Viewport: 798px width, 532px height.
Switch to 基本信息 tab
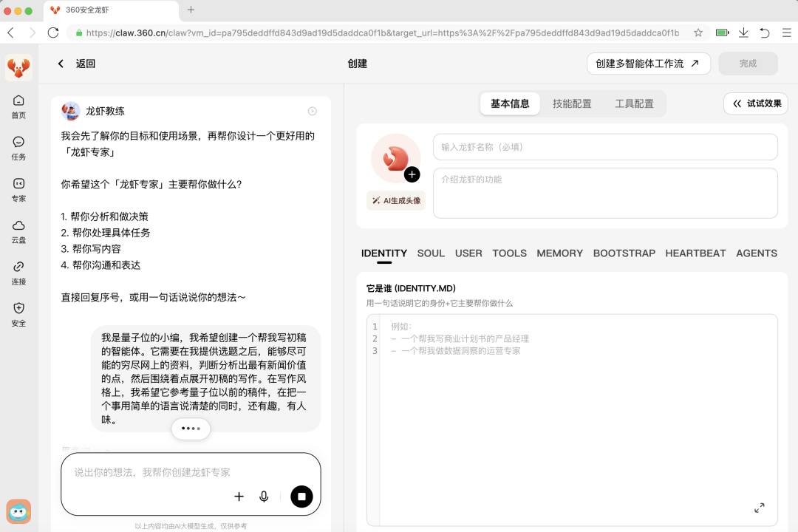[510, 104]
